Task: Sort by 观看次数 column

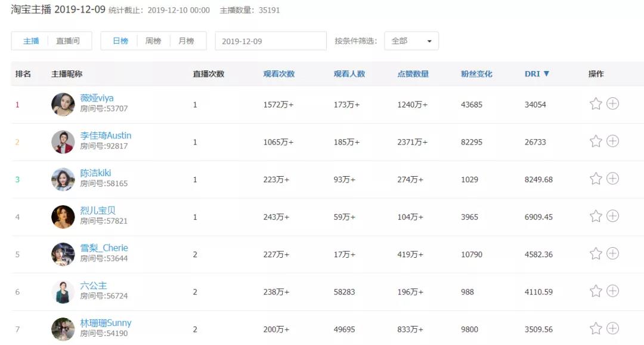Action: click(x=279, y=74)
